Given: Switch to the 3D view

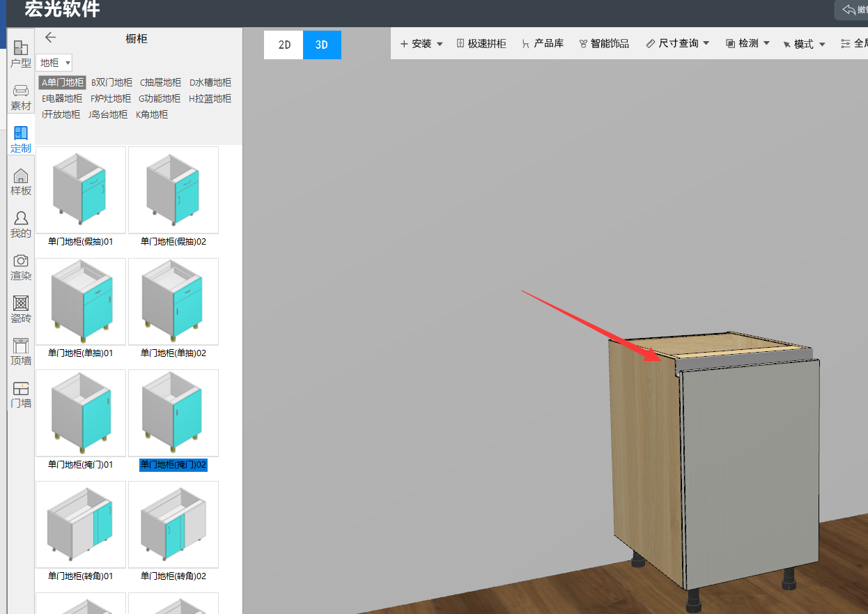Looking at the screenshot, I should coord(322,45).
